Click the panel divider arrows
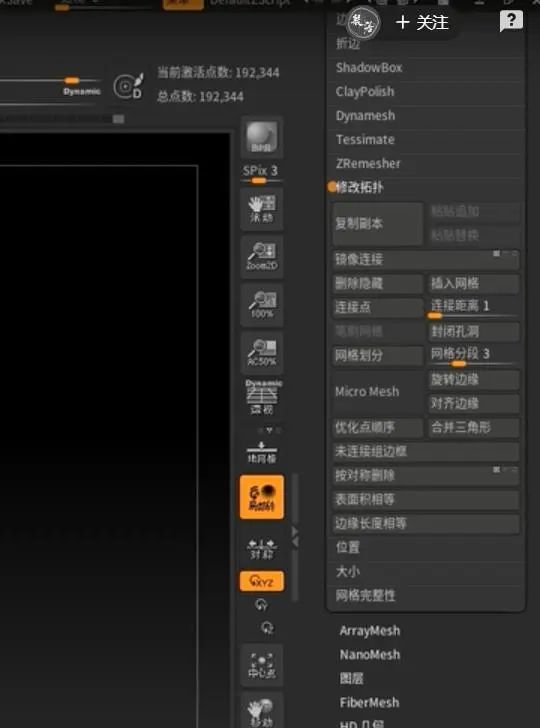 [x=295, y=537]
